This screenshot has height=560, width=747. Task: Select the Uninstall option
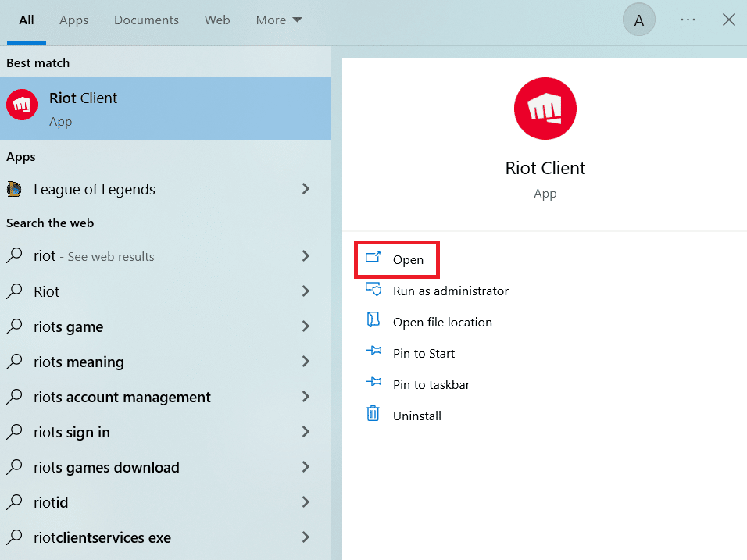pyautogui.click(x=416, y=416)
